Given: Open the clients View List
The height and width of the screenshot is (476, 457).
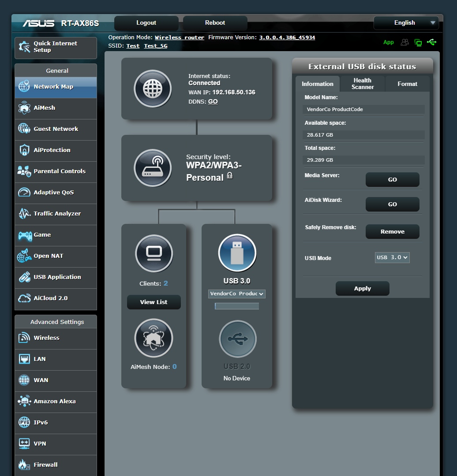Looking at the screenshot, I should click(154, 302).
